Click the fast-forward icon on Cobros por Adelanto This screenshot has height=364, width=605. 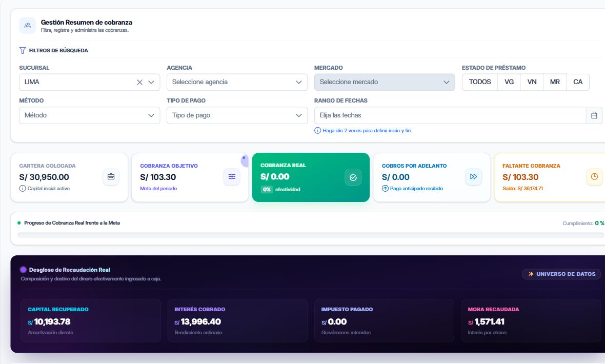(x=473, y=177)
